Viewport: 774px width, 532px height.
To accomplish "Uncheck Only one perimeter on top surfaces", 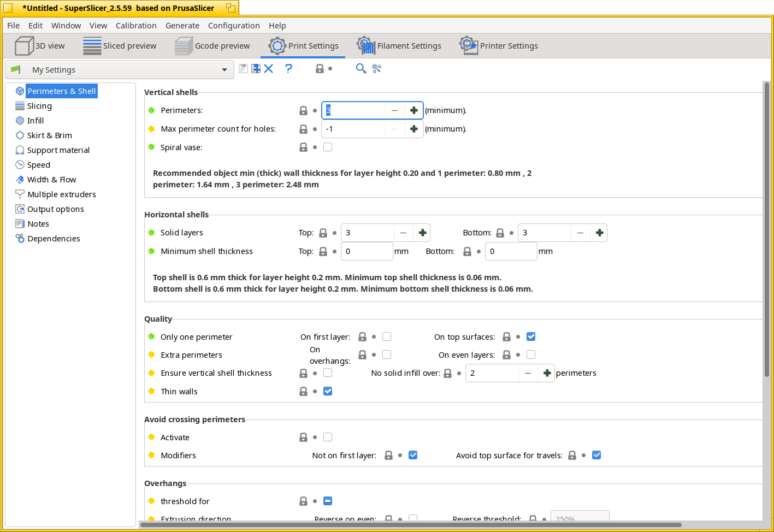I will 531,336.
